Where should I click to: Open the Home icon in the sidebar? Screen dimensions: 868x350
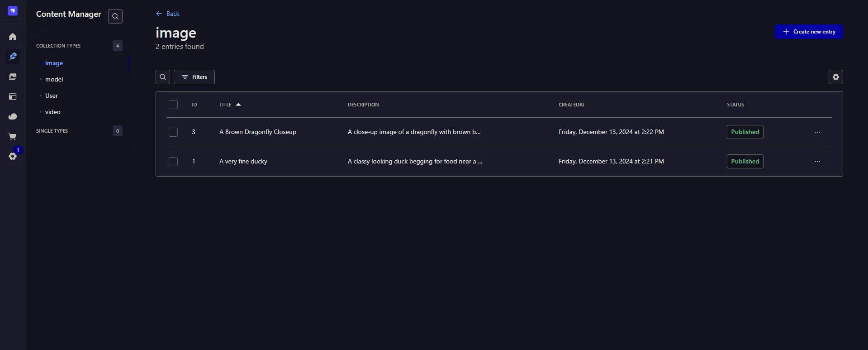(x=13, y=37)
